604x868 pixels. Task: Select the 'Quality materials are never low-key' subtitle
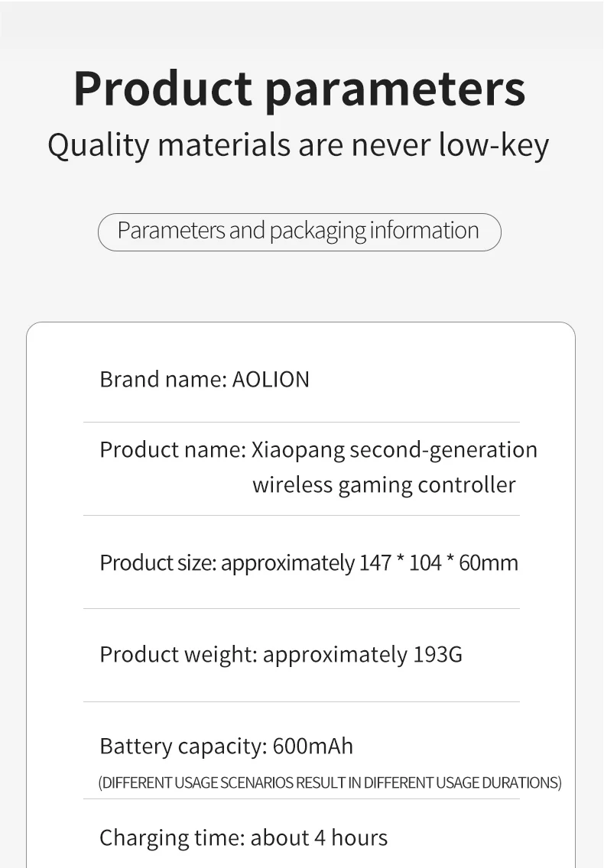point(298,144)
